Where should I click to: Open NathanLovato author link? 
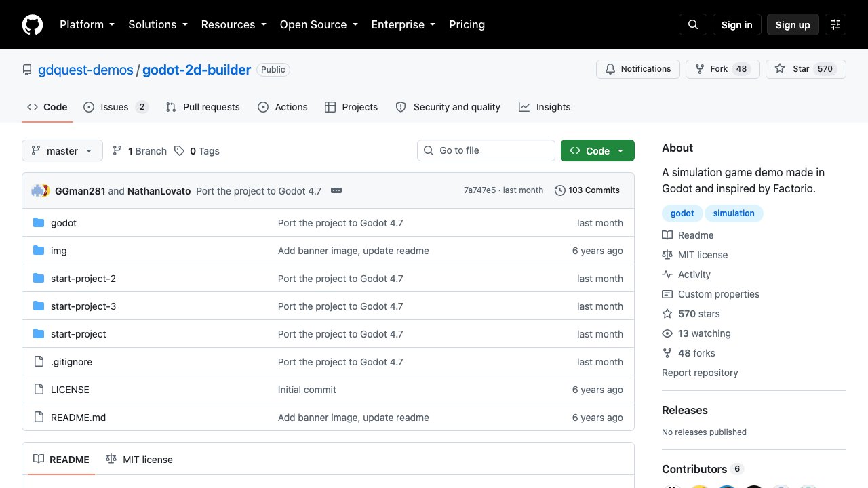point(159,190)
